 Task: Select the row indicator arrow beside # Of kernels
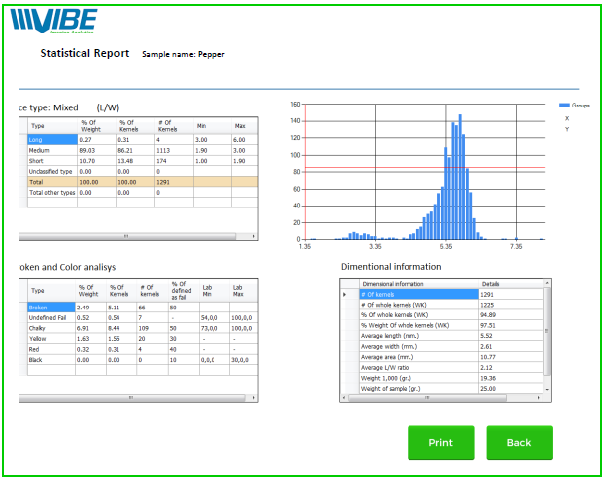click(344, 294)
